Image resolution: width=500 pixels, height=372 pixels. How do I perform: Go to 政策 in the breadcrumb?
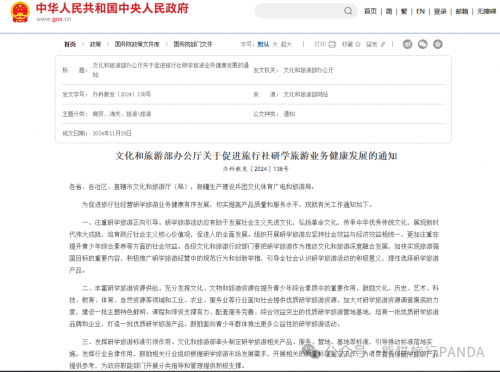click(95, 44)
